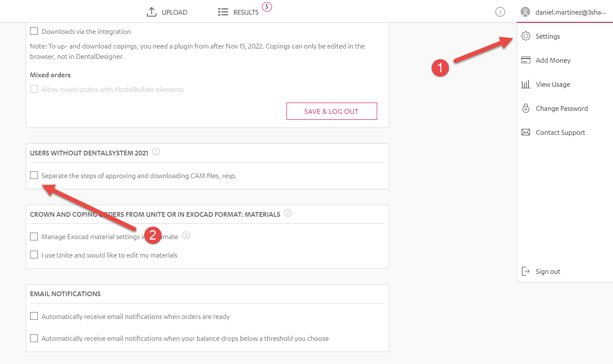The image size is (613, 364).
Task: Click the Upload arrow icon
Action: click(x=151, y=12)
